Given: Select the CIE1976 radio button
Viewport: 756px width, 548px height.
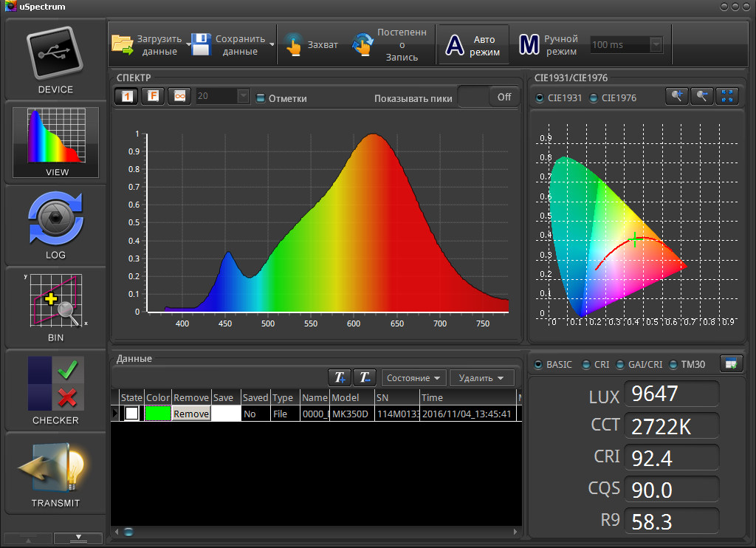Looking at the screenshot, I should (594, 98).
